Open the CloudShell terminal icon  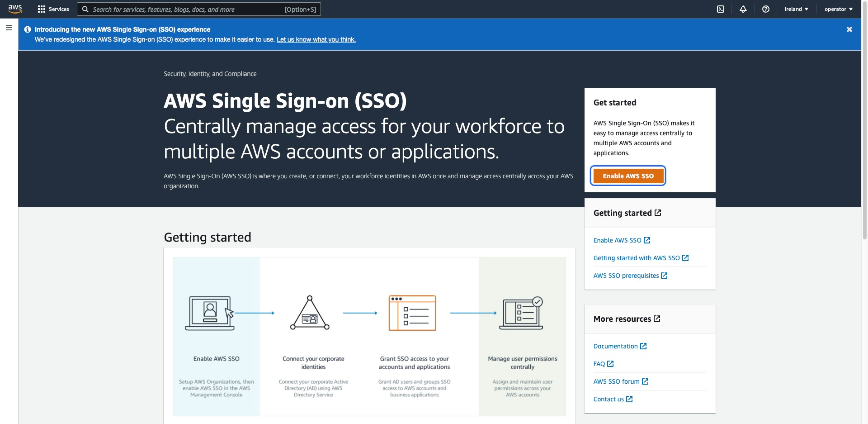coord(721,9)
